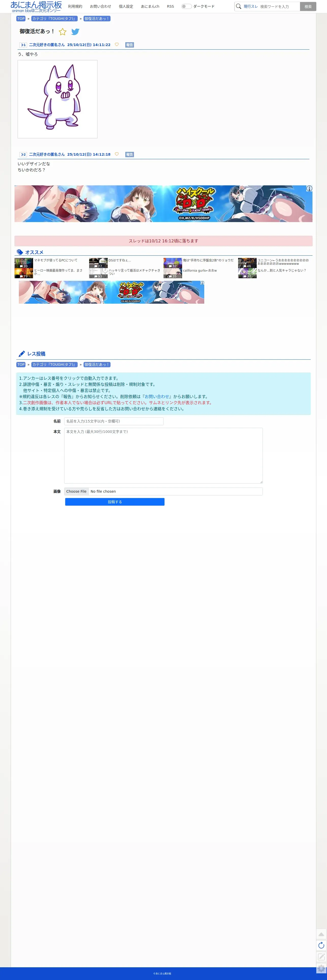Image resolution: width=327 pixels, height=980 pixels.
Task: Click the レス投稿 pencil icon
Action: click(22, 354)
